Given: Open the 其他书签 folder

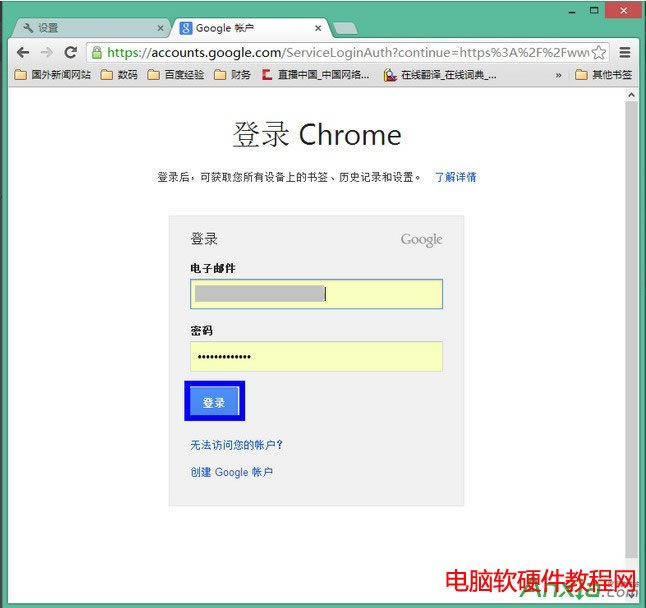Looking at the screenshot, I should coord(604,75).
